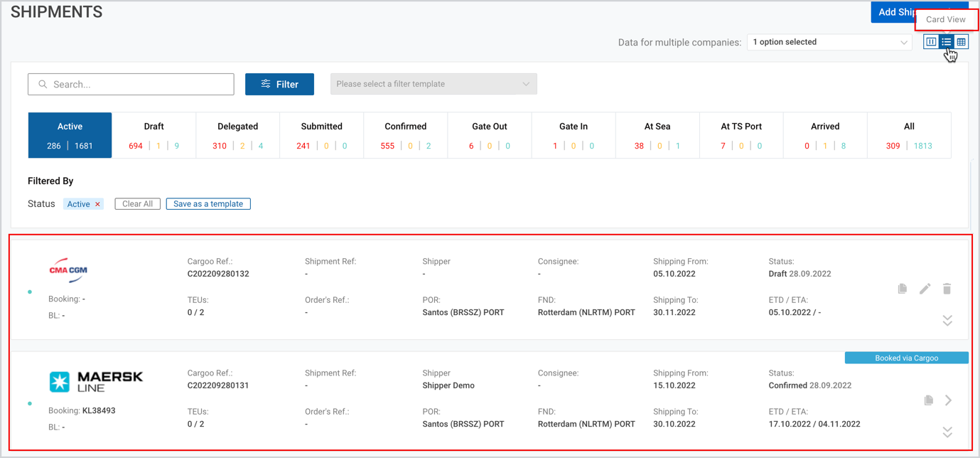Screen dimensions: 980x458
Task: Open Maersk shipment details with right arrow
Action: (x=949, y=400)
